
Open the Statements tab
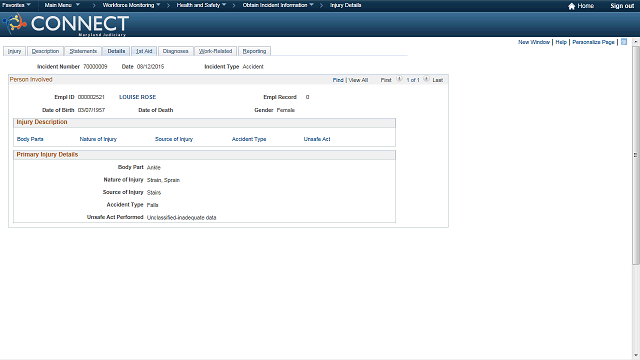(83, 51)
